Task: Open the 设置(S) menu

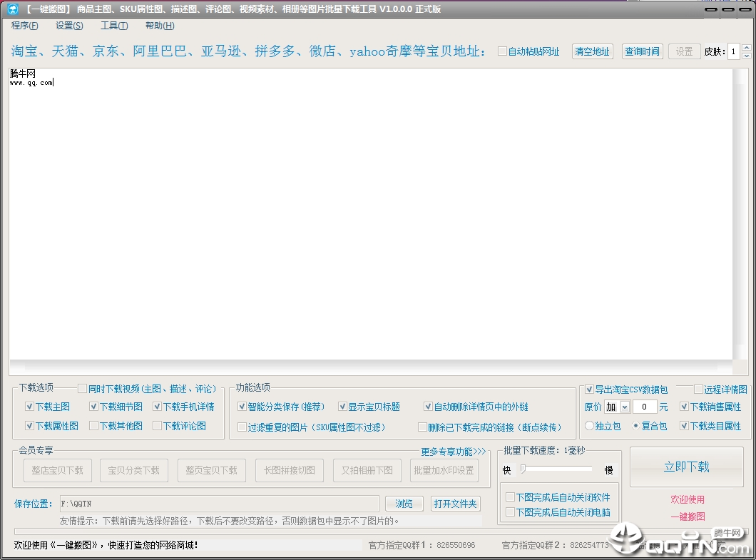Action: (x=69, y=26)
